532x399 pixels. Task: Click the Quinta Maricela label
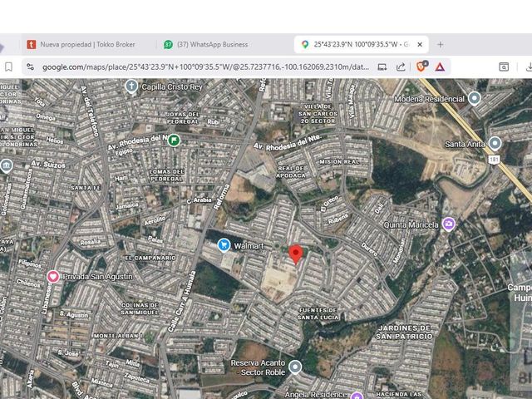point(411,224)
